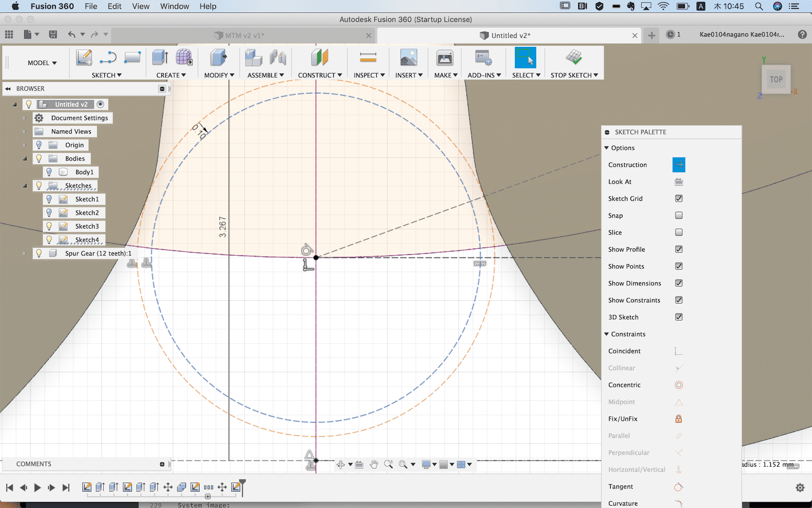This screenshot has height=508, width=812.
Task: Click the Stop Sketch icon
Action: (573, 58)
